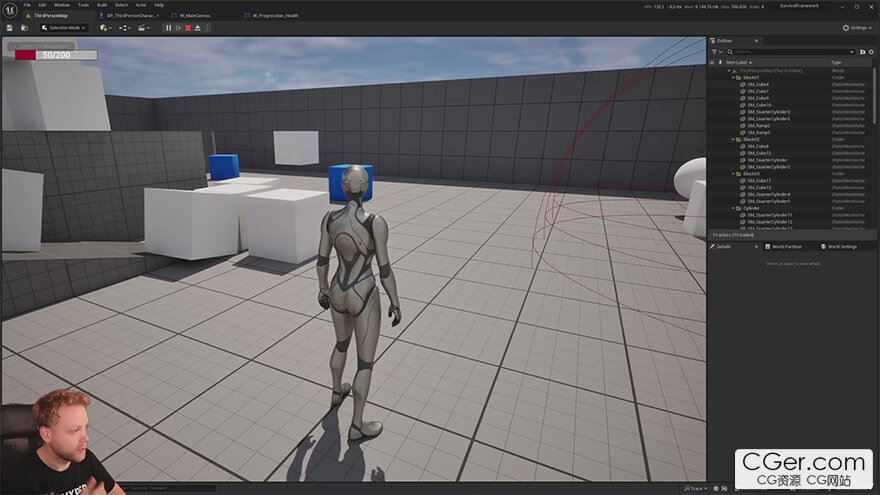Open the Settings dropdown in the toolbar

pyautogui.click(x=857, y=28)
